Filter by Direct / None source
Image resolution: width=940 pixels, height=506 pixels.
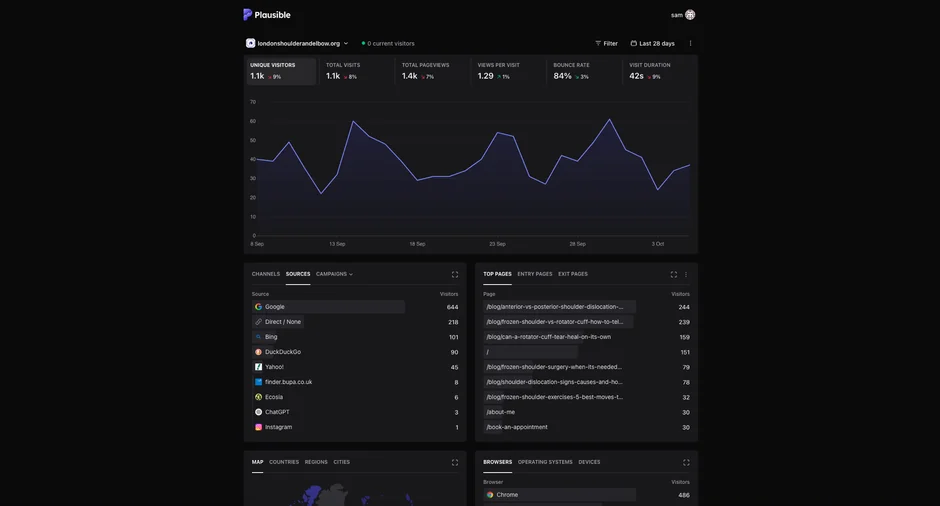pos(355,322)
